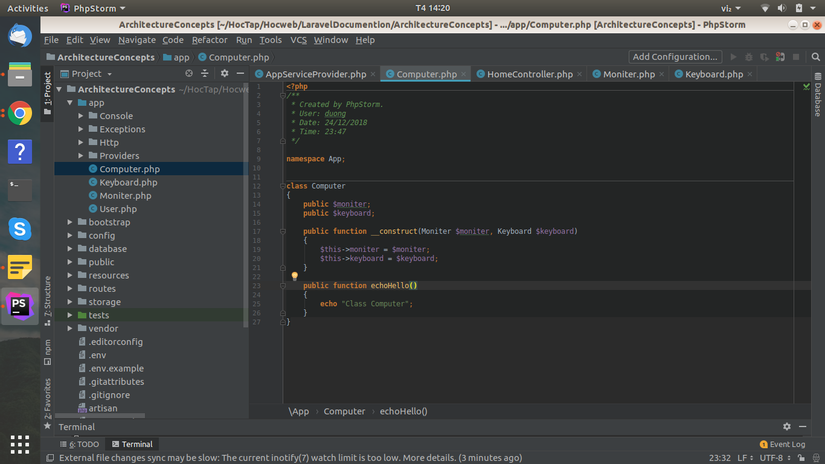Toggle the Structure tool window side tab
Screen dimensions: 825x464
point(47,298)
